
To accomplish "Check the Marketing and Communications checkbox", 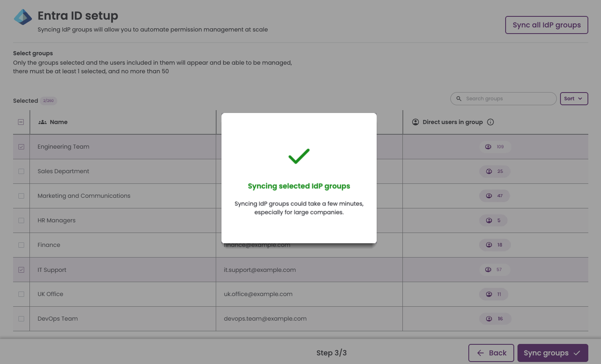I will (x=21, y=196).
